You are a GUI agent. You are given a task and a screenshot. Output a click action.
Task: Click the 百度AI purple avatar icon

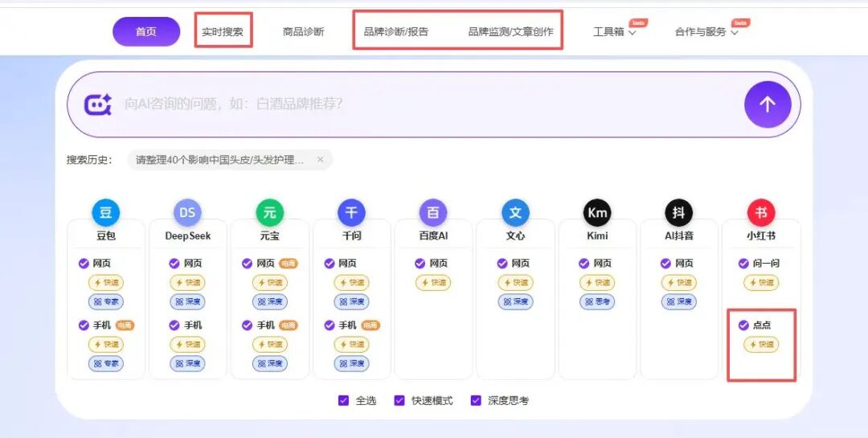433,213
